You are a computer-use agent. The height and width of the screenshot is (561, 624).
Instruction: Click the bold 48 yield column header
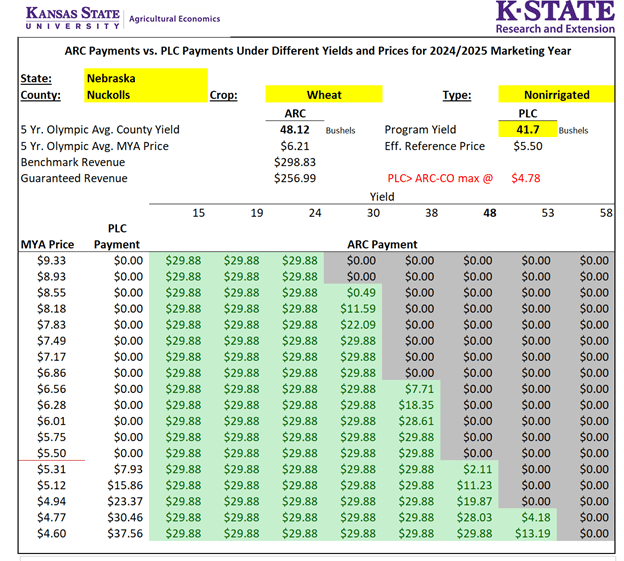point(490,212)
